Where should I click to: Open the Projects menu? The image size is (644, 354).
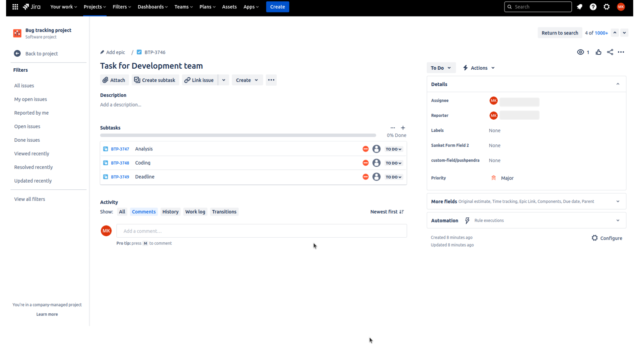tap(95, 7)
